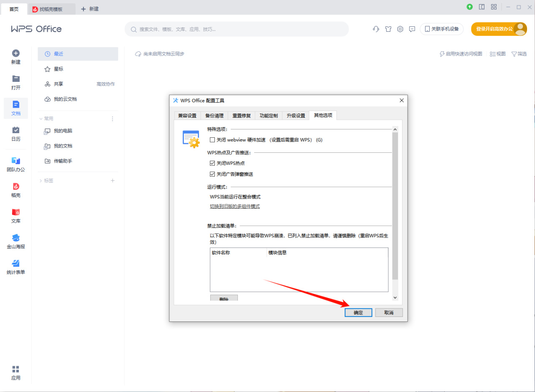Click the 关联手机设备 button

442,29
